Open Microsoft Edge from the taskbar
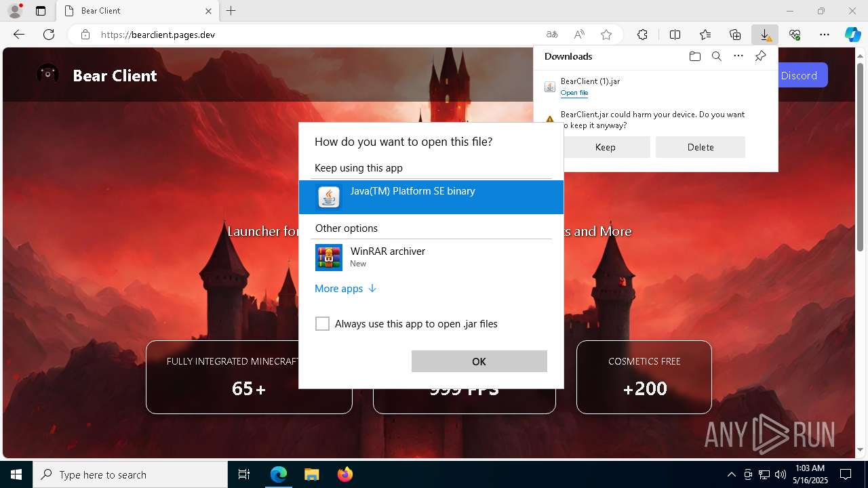Viewport: 868px width, 488px height. [279, 474]
